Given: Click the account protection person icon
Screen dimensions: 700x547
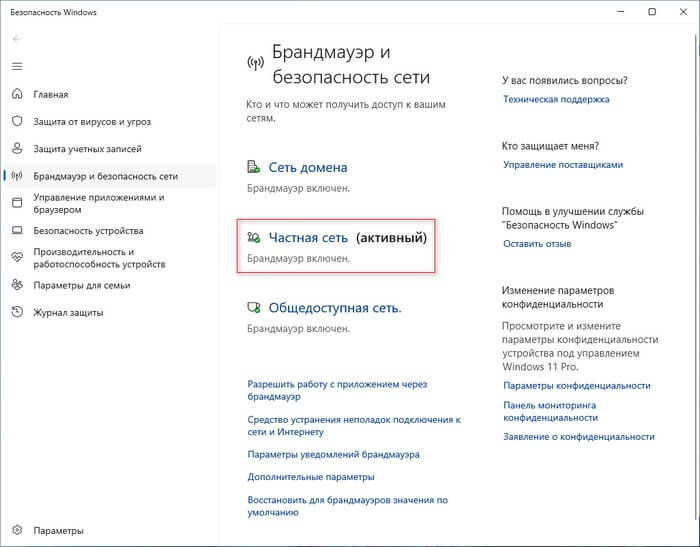Looking at the screenshot, I should point(16,148).
